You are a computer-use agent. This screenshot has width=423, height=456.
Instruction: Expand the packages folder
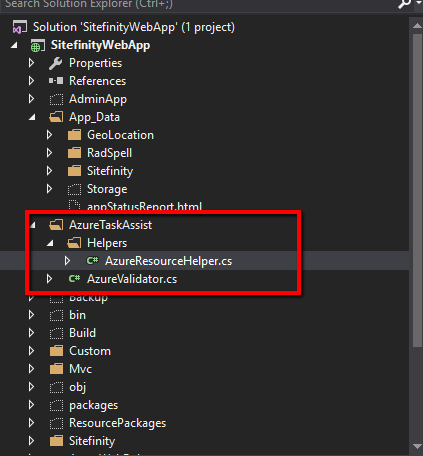31,405
